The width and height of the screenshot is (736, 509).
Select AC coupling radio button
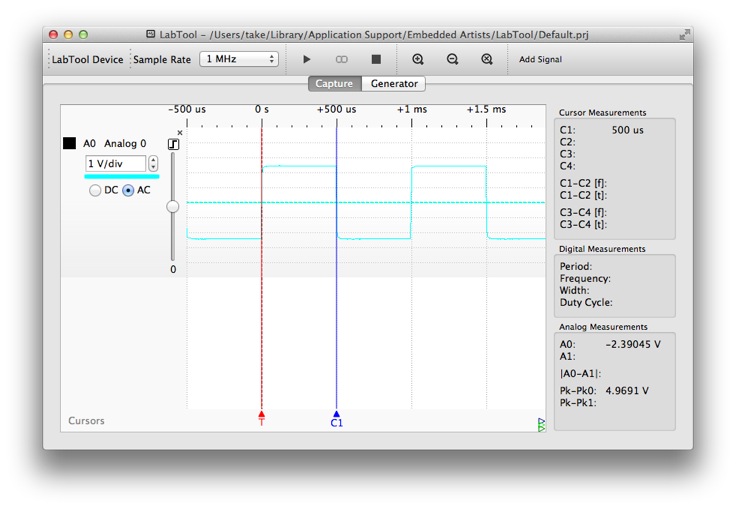click(128, 190)
